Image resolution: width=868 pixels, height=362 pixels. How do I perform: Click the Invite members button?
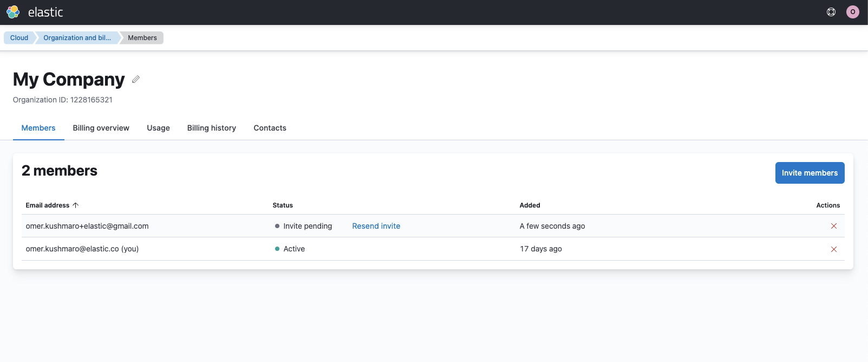tap(810, 173)
